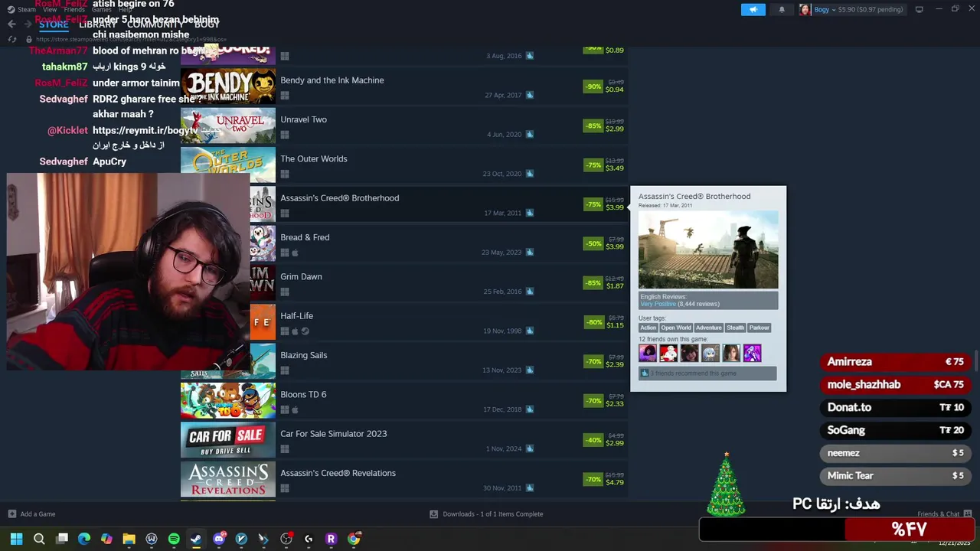The width and height of the screenshot is (980, 551).
Task: Click the Very Positive reviews link
Action: (658, 304)
